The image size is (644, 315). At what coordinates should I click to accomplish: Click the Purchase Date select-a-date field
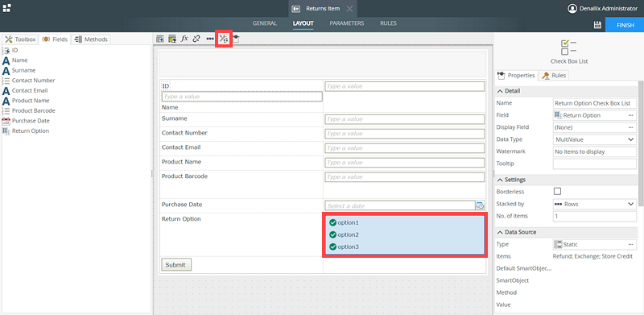400,205
